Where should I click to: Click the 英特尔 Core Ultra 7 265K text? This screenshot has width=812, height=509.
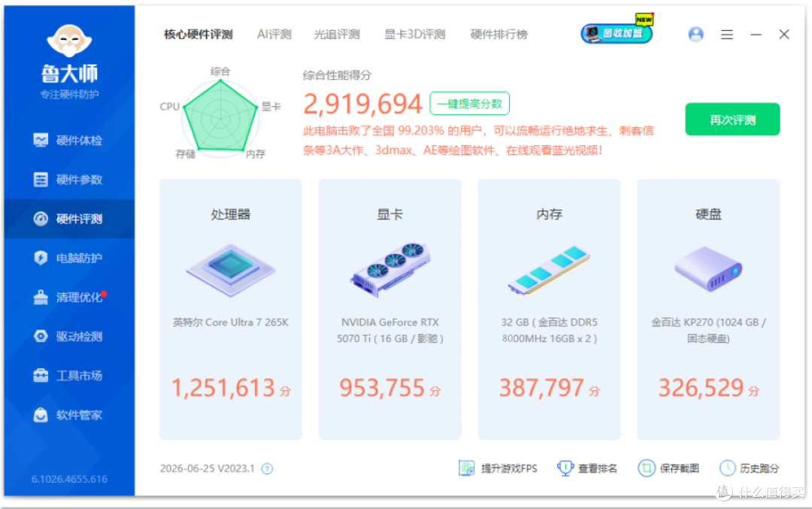(231, 323)
